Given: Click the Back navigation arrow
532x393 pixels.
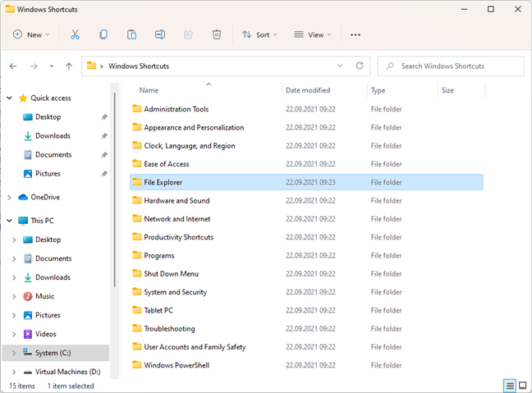Looking at the screenshot, I should (13, 66).
